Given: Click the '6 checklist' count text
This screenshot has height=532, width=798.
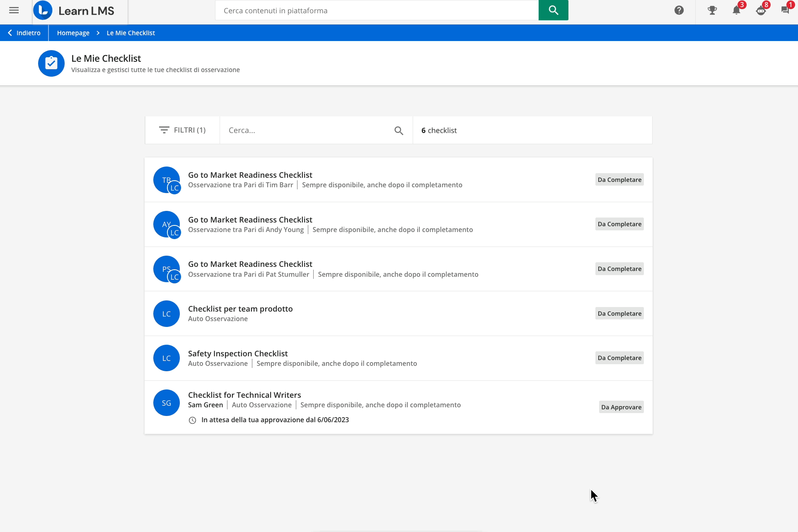Looking at the screenshot, I should point(439,131).
